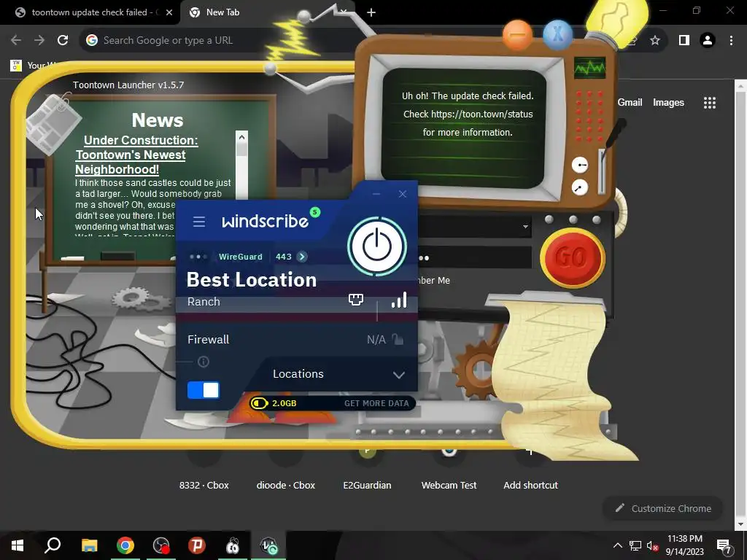Expand the WireGuard 443 protocol arrow
This screenshot has height=560, width=747.
[302, 257]
